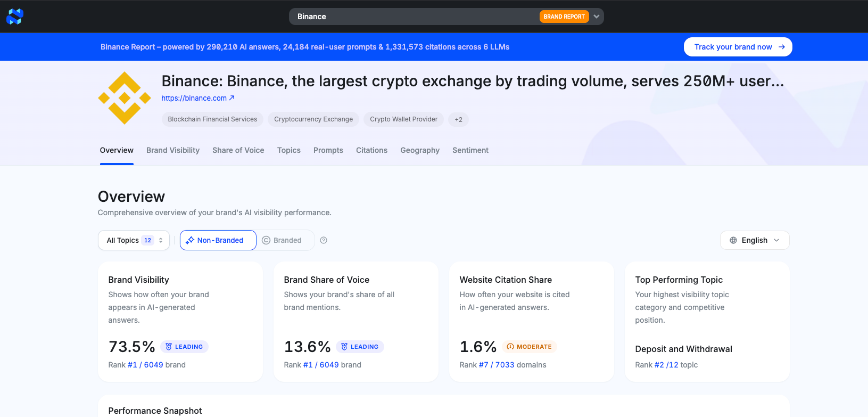Click the MODERATE badge under Website Citation Share
The height and width of the screenshot is (417, 868).
click(529, 347)
